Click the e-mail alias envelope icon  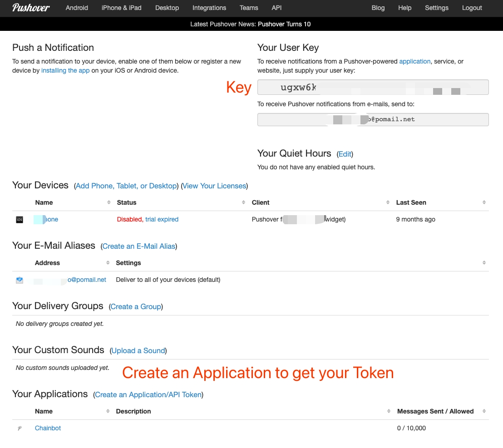[20, 280]
